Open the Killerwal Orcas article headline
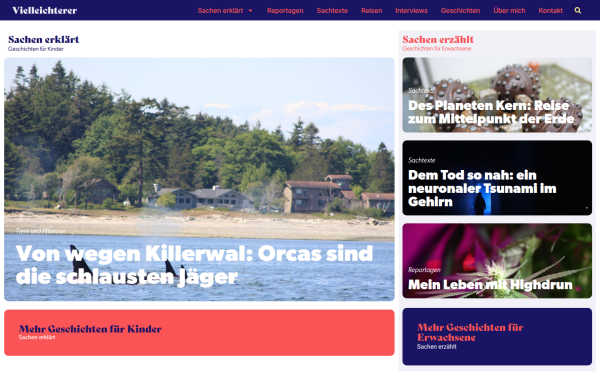The height and width of the screenshot is (375, 600). (x=194, y=265)
